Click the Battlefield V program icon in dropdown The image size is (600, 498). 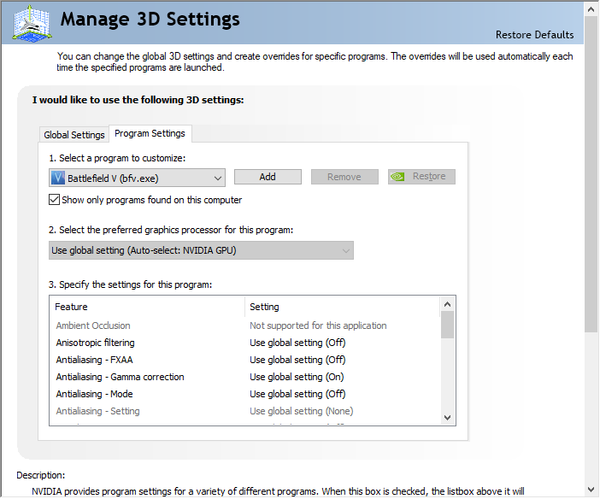(x=58, y=178)
